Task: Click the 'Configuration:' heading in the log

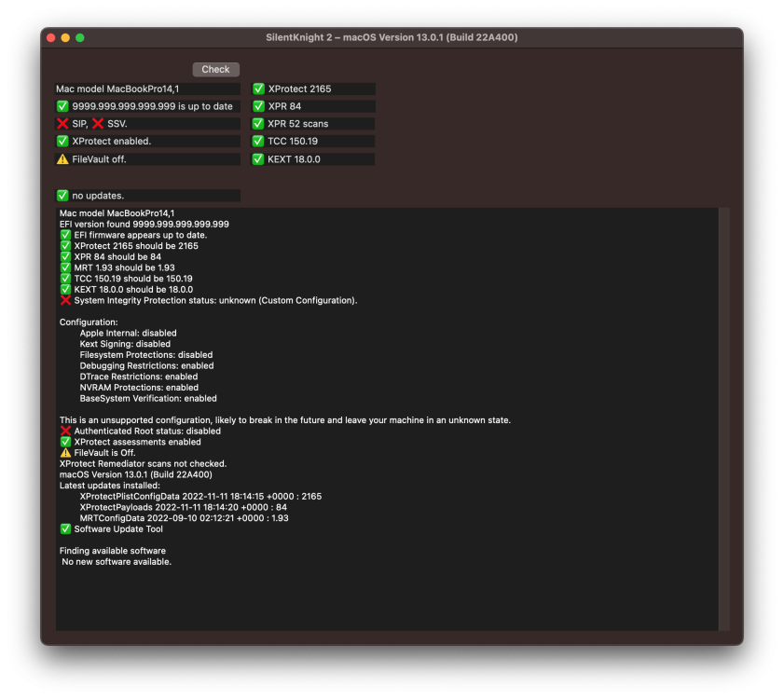Action: [89, 322]
